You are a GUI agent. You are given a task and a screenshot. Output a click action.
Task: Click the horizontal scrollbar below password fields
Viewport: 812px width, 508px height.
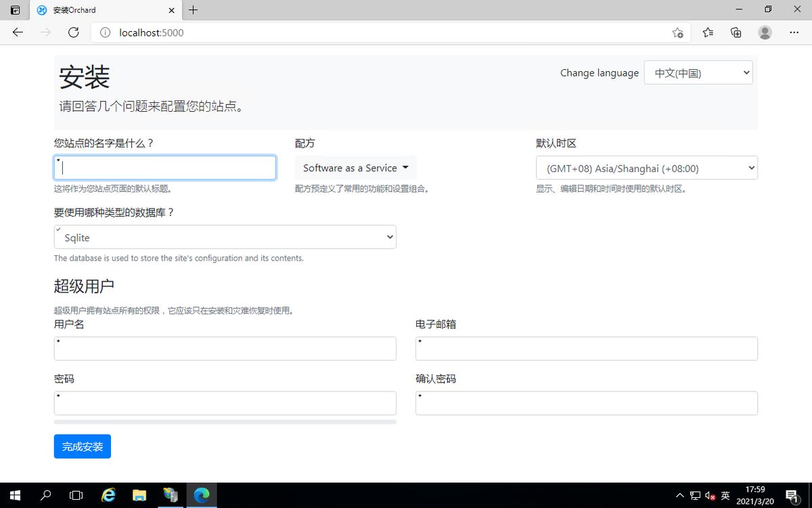225,421
